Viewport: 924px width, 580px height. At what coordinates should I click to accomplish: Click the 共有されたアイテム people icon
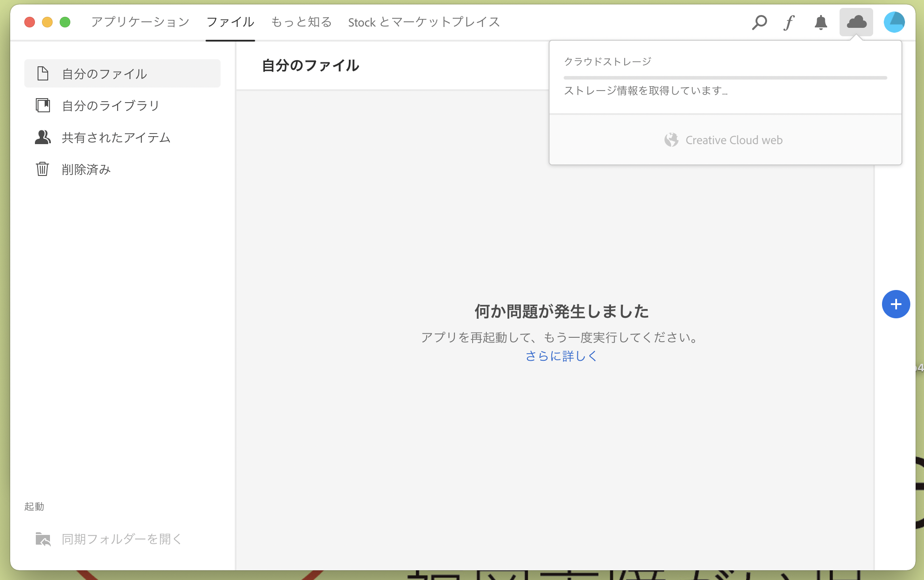tap(42, 137)
